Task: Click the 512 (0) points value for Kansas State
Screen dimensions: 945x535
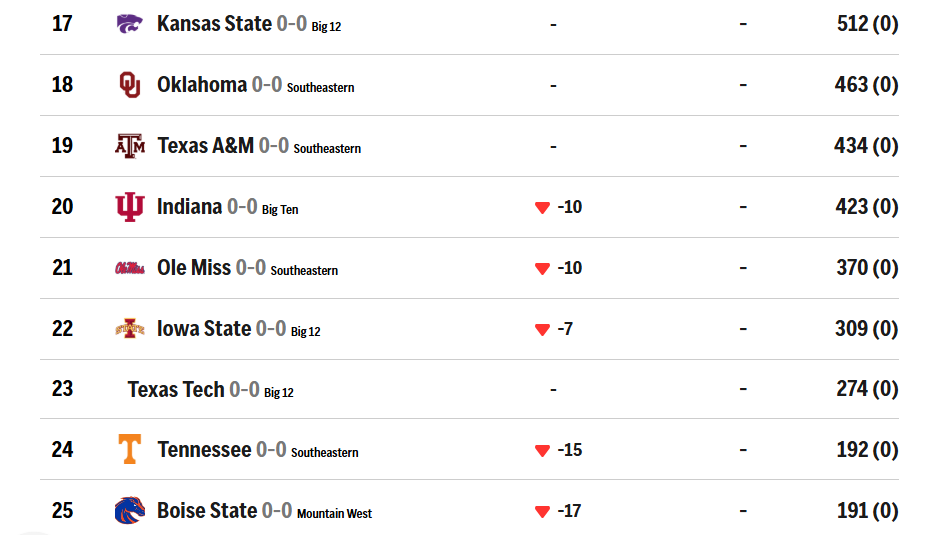Action: [x=867, y=23]
